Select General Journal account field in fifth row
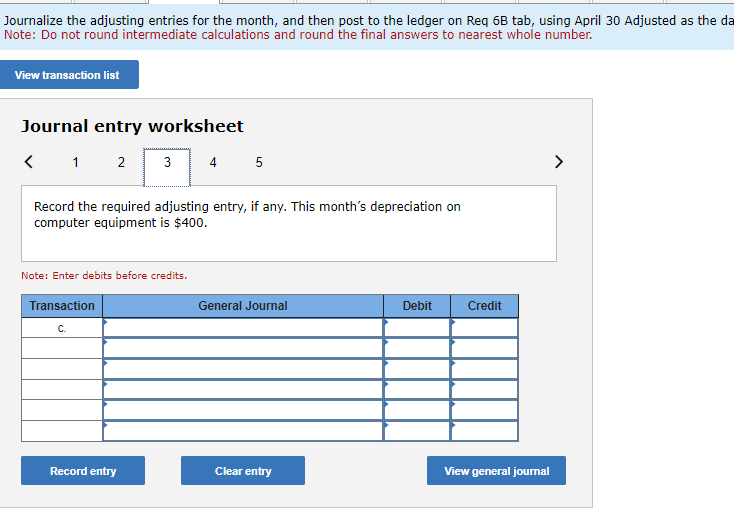Viewport: 734px width, 513px height. pyautogui.click(x=243, y=410)
